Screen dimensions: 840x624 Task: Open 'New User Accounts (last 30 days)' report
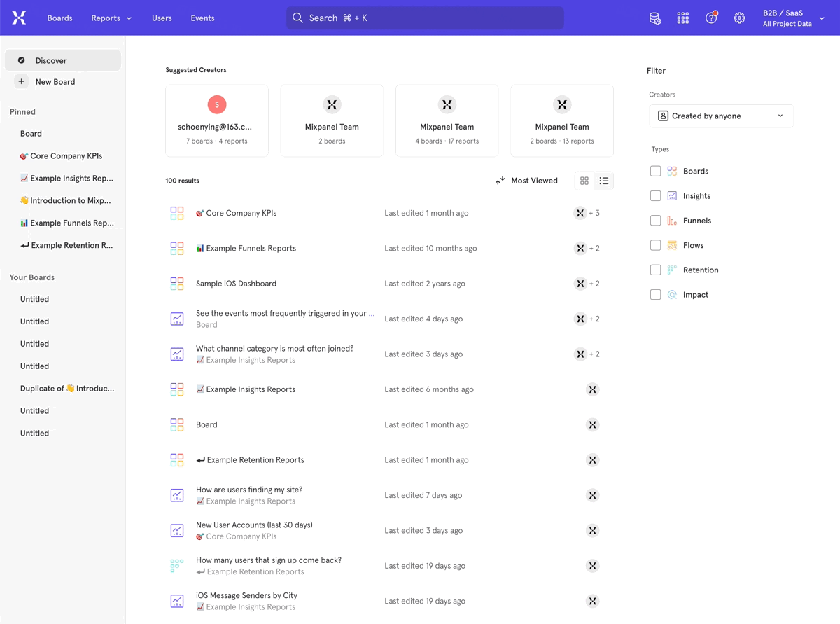pyautogui.click(x=254, y=525)
